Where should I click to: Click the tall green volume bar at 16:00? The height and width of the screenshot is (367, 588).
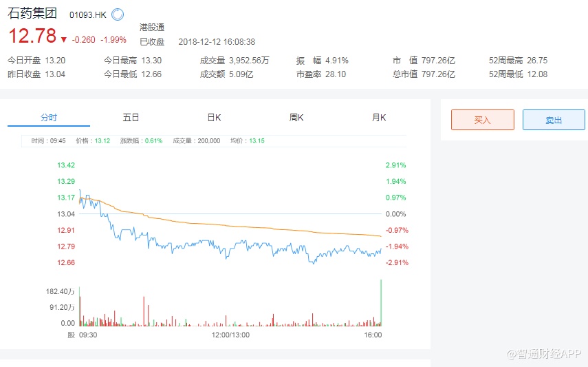380,302
